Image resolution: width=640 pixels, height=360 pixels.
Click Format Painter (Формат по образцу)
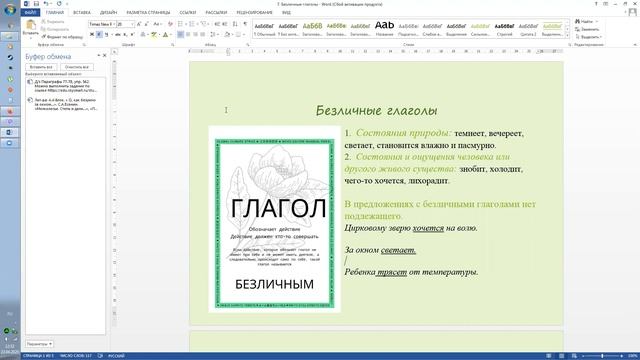tap(62, 37)
